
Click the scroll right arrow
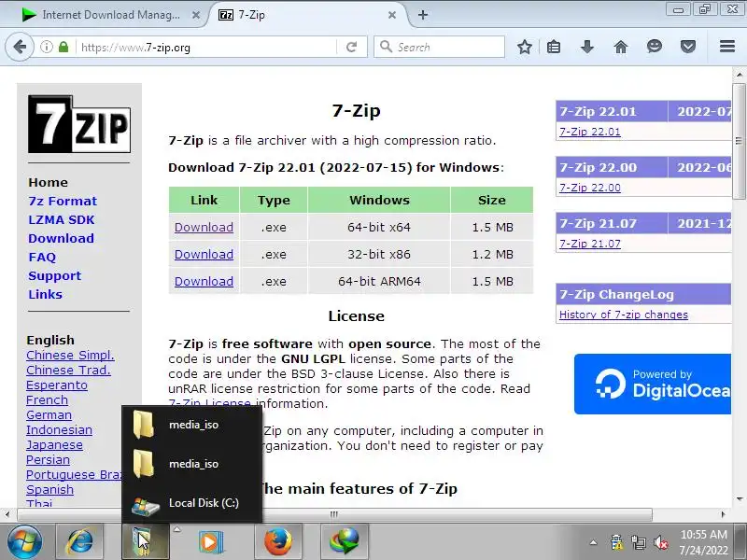coord(723,514)
